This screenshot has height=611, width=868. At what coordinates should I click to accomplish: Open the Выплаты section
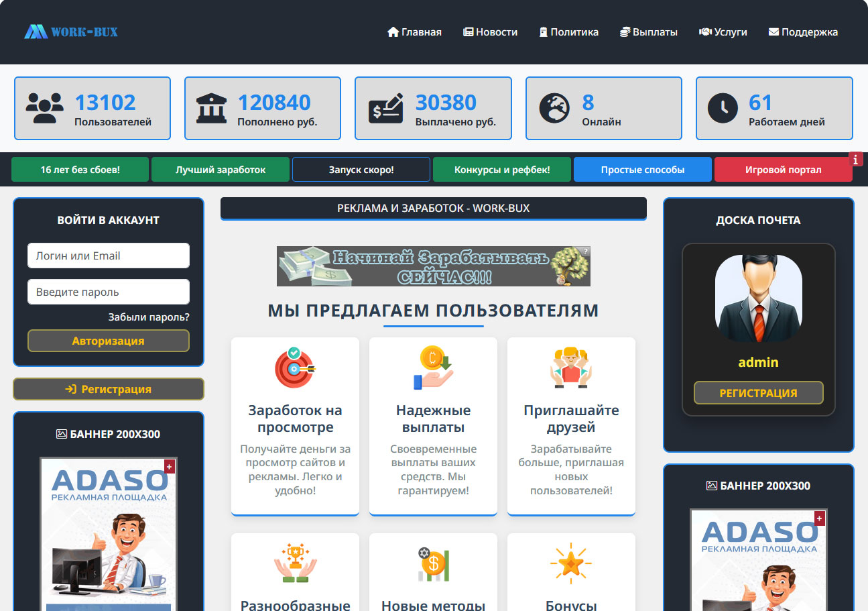[648, 32]
